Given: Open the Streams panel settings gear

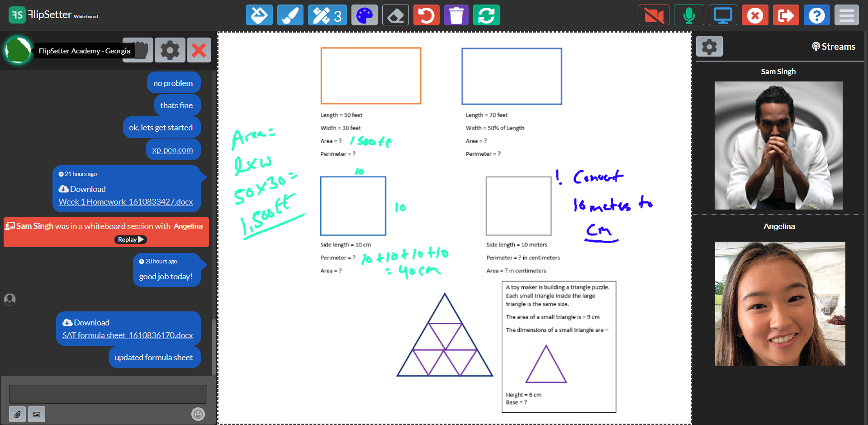Looking at the screenshot, I should pos(709,46).
